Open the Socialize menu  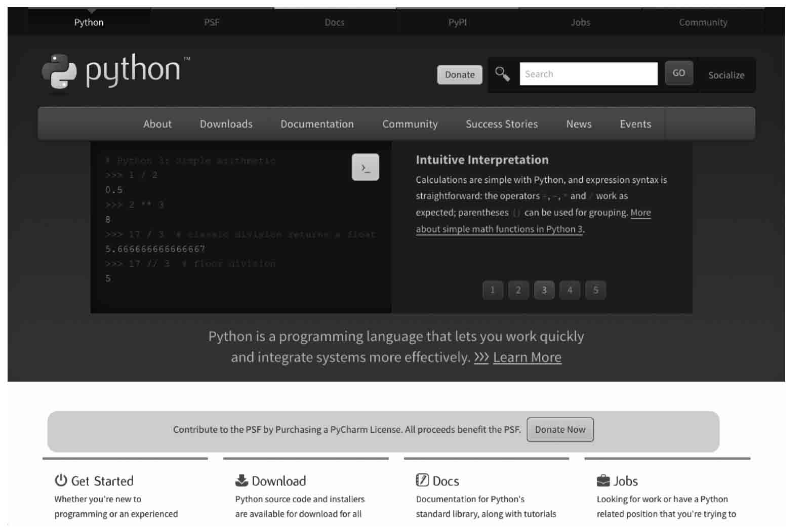[x=726, y=75]
